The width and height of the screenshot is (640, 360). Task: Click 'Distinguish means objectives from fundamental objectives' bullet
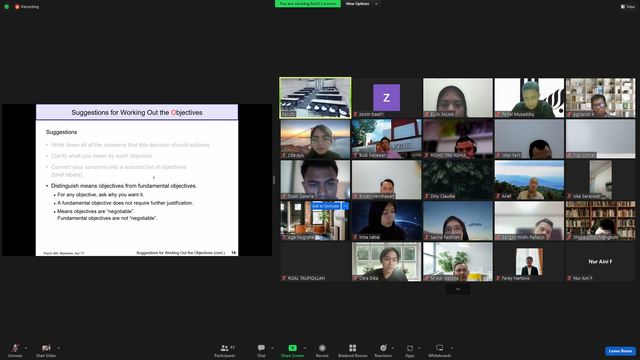pos(124,186)
